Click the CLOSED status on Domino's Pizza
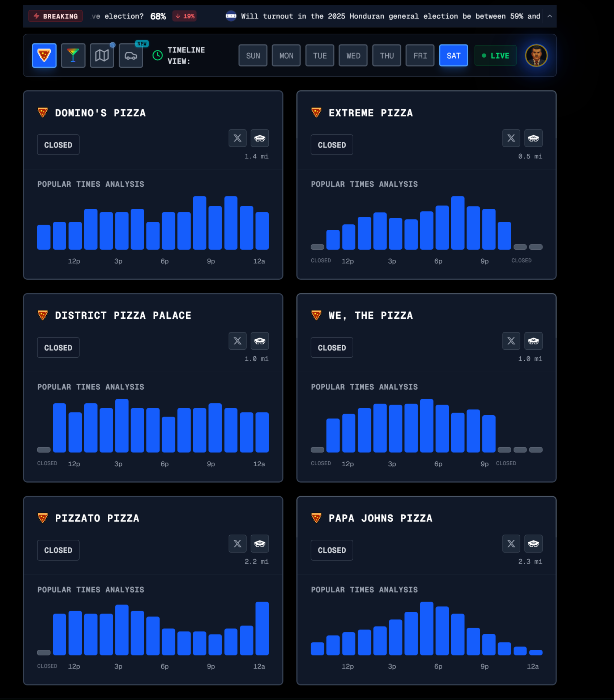This screenshot has width=614, height=700. click(x=58, y=145)
